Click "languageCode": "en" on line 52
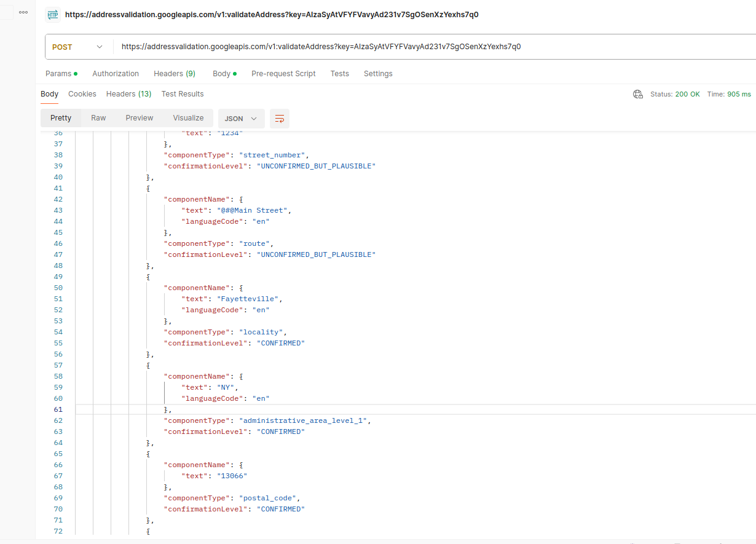This screenshot has height=544, width=756. [x=226, y=310]
